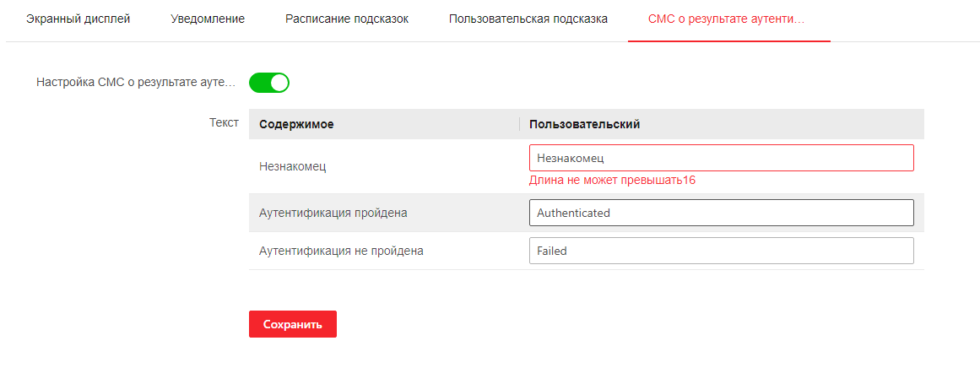Screen dimensions: 980x384
Task: Go to the Пользовательская подсказка tab
Action: 528,19
